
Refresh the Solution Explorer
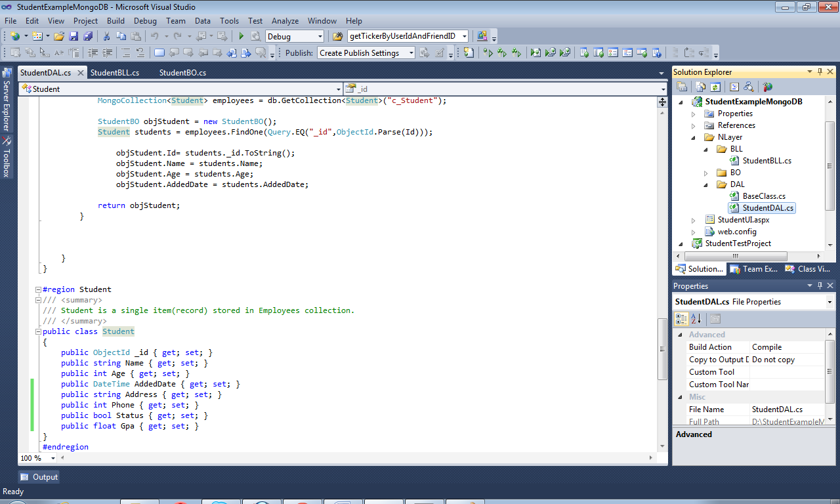715,87
